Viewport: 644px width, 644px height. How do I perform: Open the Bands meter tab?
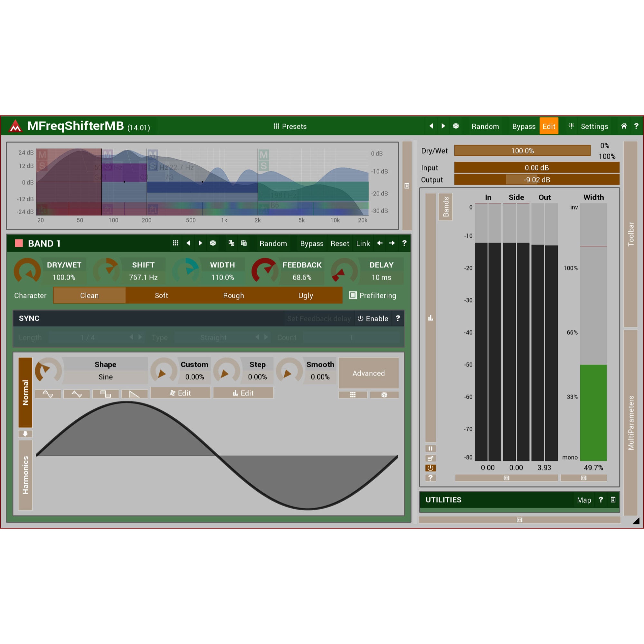[x=445, y=207]
